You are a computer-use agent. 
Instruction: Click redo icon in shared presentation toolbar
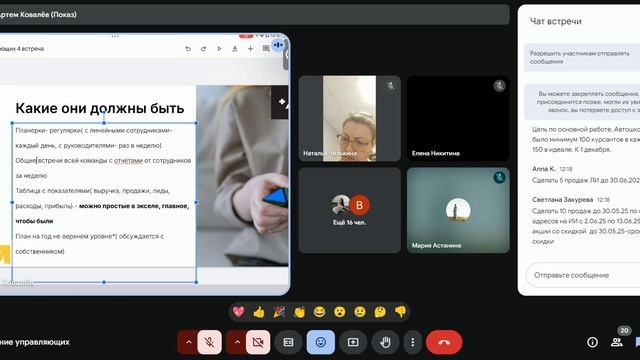click(x=203, y=49)
